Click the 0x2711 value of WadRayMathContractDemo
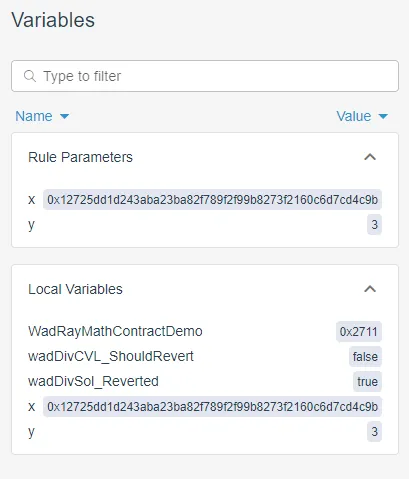The width and height of the screenshot is (409, 479). (x=359, y=332)
